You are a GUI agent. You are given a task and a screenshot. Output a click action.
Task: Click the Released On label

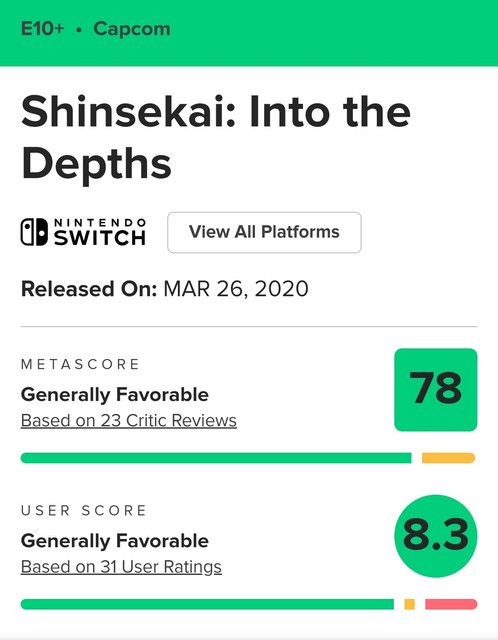click(x=89, y=289)
